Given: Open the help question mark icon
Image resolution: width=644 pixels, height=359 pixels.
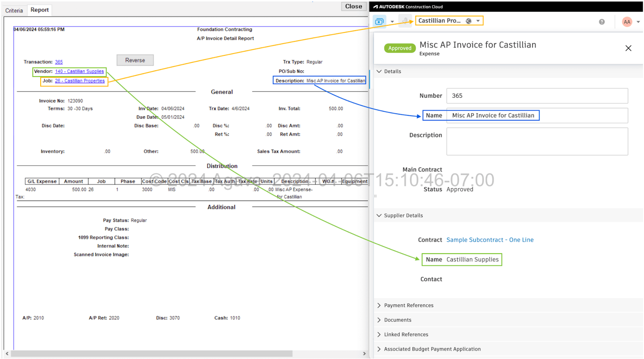Looking at the screenshot, I should click(x=602, y=22).
